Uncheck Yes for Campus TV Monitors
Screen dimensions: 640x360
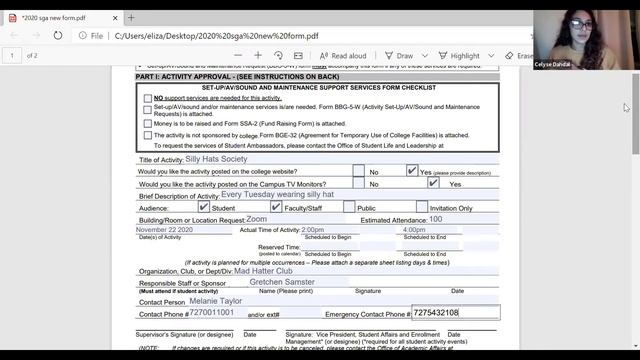click(x=433, y=182)
